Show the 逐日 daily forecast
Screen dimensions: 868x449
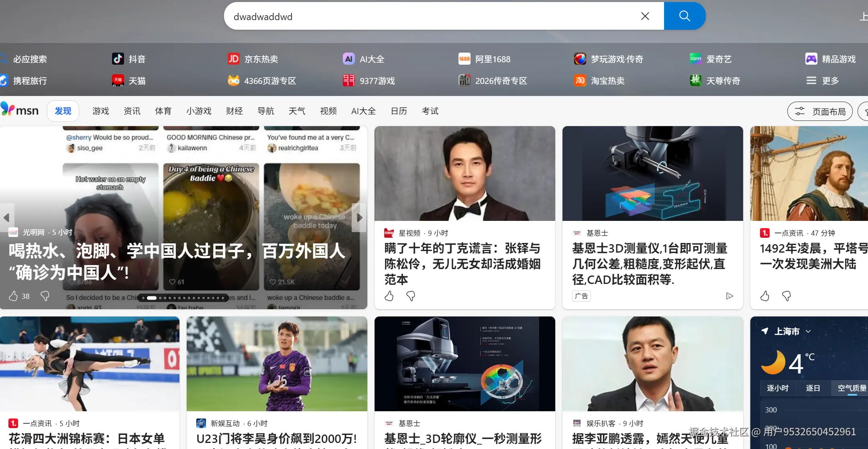(813, 388)
